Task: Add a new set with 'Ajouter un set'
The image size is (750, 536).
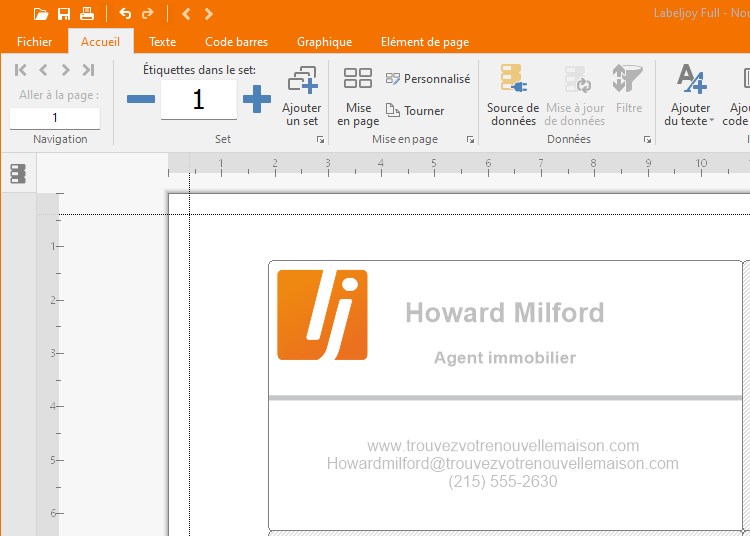Action: [302, 96]
